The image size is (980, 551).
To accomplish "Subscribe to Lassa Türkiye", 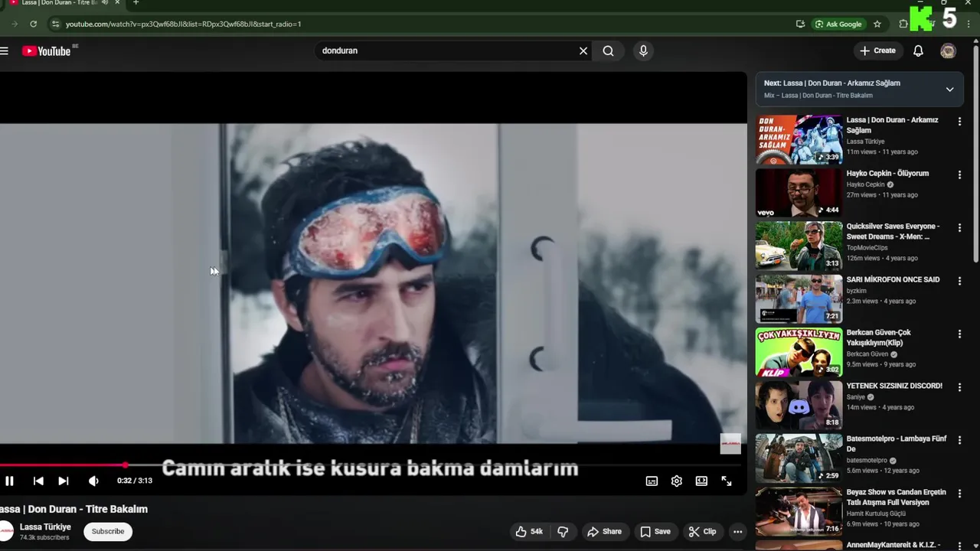I will pos(108,531).
